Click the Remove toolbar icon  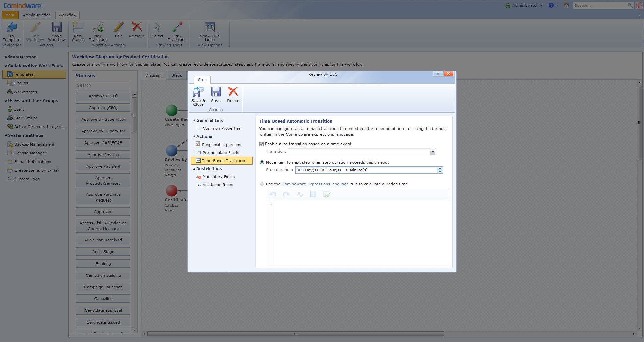[137, 28]
